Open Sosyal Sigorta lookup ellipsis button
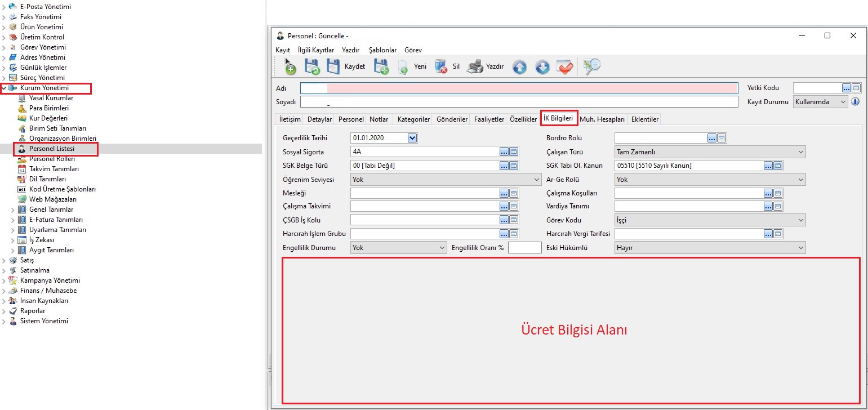Image resolution: width=868 pixels, height=410 pixels. point(504,151)
